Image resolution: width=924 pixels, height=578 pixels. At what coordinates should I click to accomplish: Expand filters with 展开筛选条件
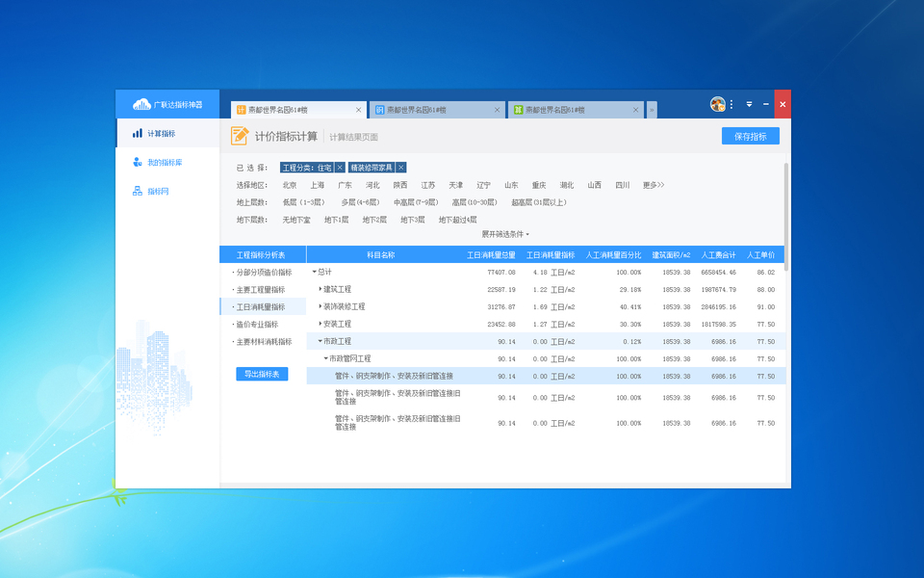(505, 234)
